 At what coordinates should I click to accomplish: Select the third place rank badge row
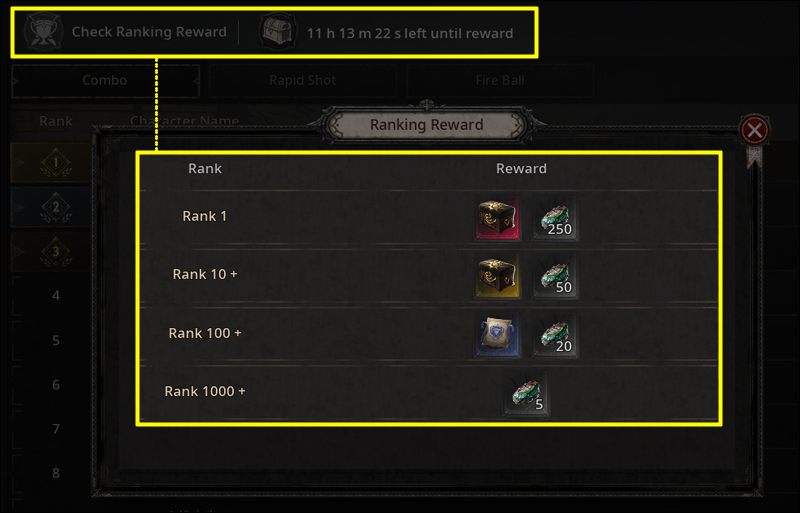tap(51, 252)
